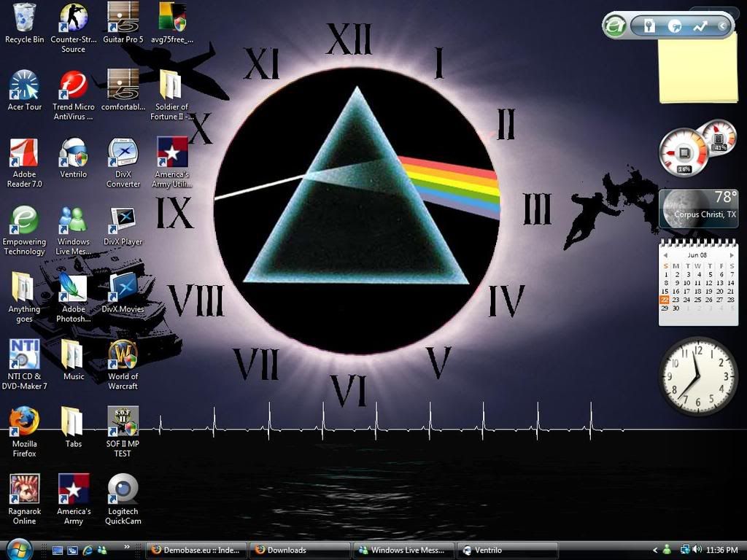Open the Downloads taskbar button

[x=300, y=551]
